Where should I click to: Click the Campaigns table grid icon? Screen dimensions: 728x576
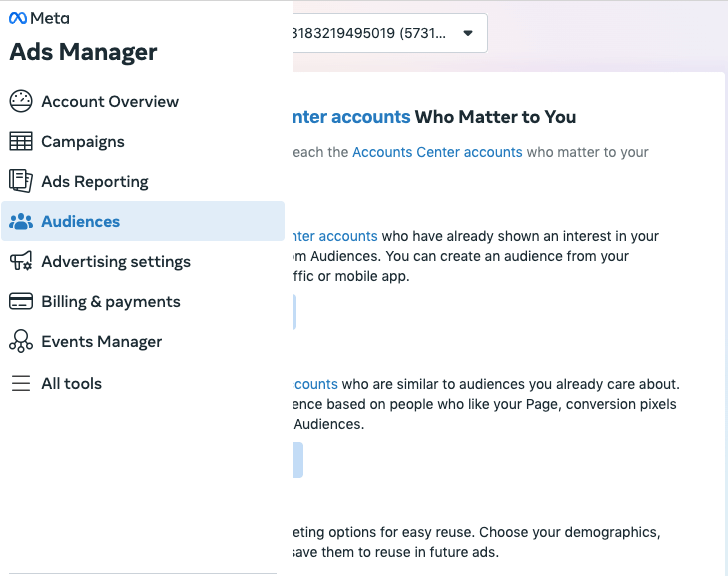[21, 141]
